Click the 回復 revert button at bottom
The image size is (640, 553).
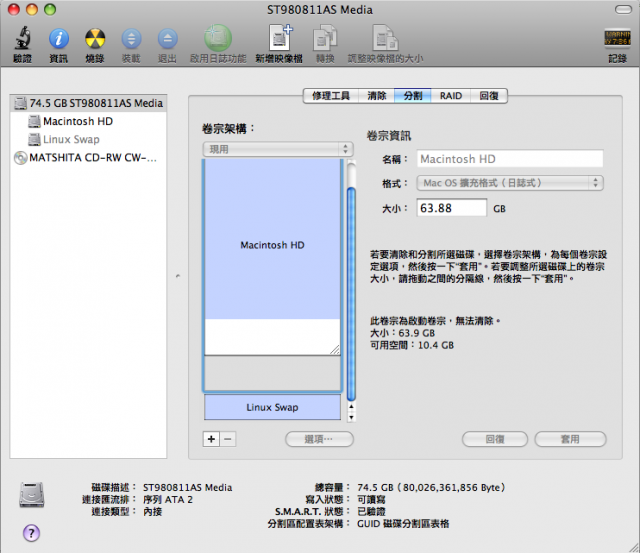(494, 439)
